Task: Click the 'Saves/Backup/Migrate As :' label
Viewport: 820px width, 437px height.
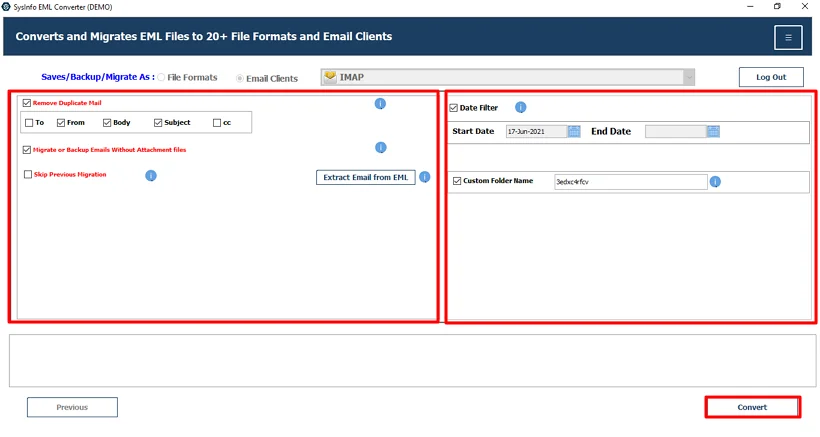Action: click(x=98, y=77)
